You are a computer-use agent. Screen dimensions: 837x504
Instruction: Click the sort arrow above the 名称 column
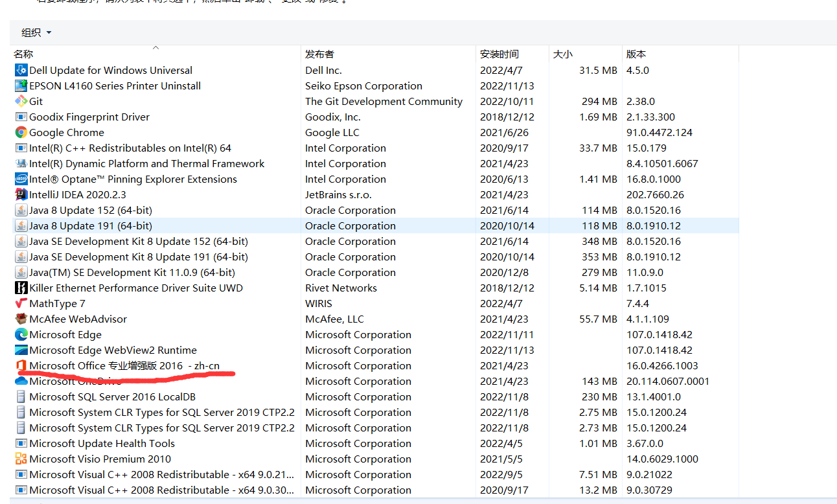click(x=155, y=47)
